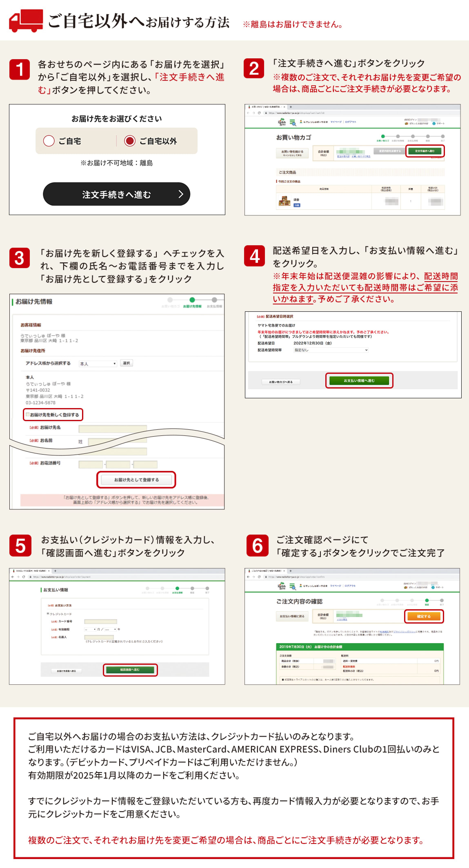Click Radish Boya logo on the order confirmation page
469x868 pixels.
282,586
